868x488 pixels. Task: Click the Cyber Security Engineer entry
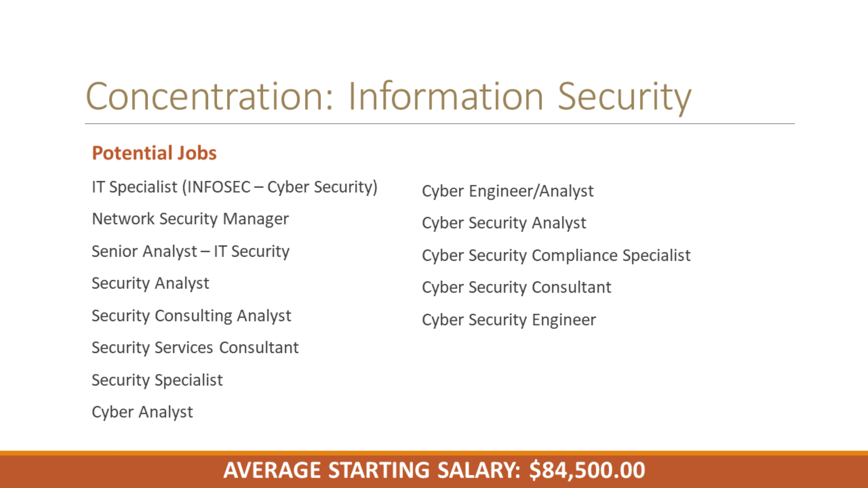509,320
